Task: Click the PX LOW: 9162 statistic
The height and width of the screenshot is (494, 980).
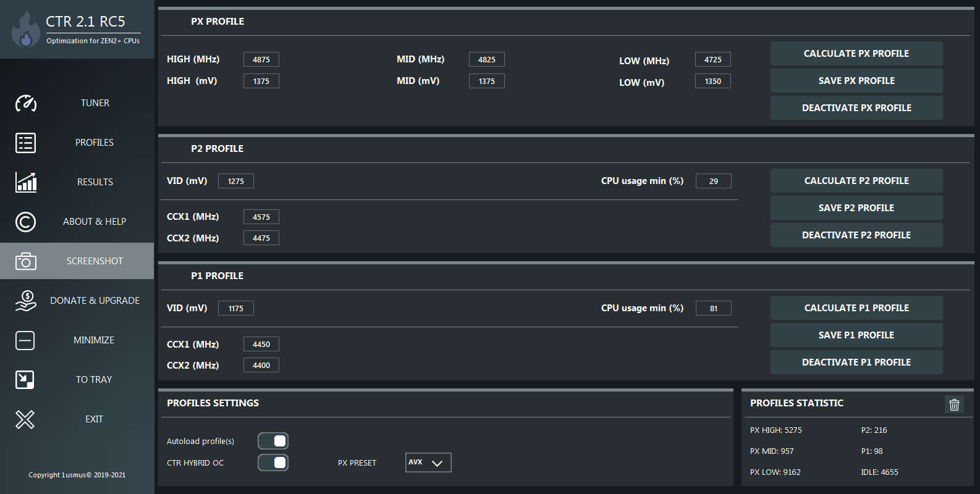Action: 775,472
